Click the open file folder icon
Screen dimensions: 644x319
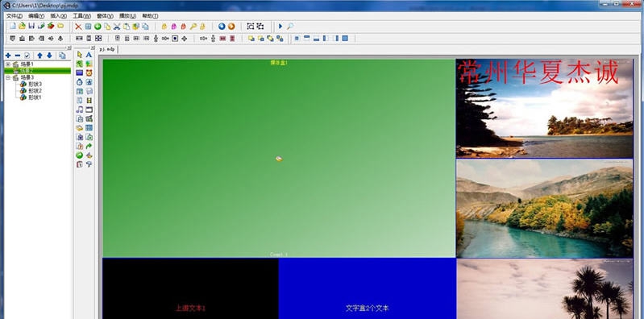23,27
